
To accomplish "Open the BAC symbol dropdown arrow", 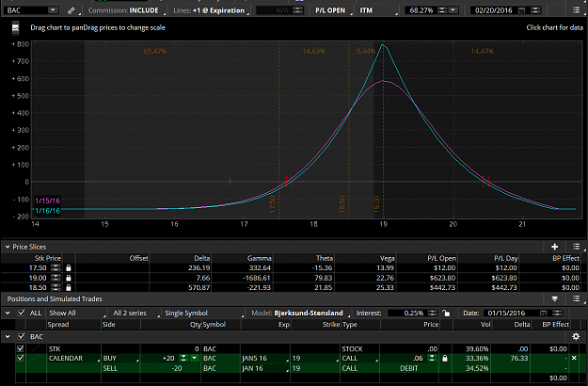I will 54,10.
